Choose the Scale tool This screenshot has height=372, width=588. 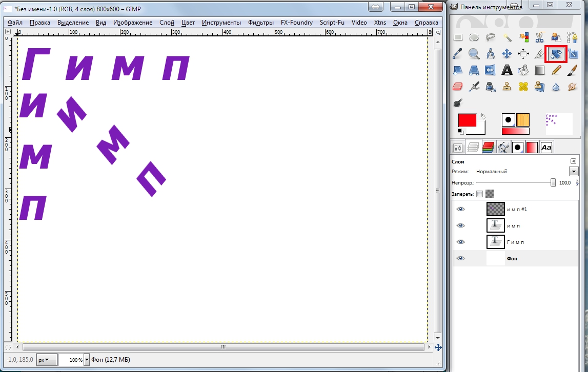(x=573, y=54)
